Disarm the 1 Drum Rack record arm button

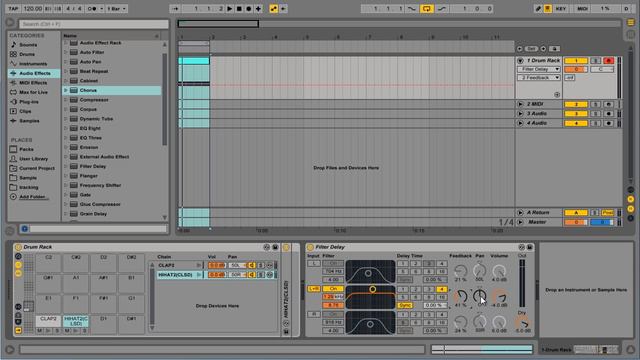pos(609,61)
